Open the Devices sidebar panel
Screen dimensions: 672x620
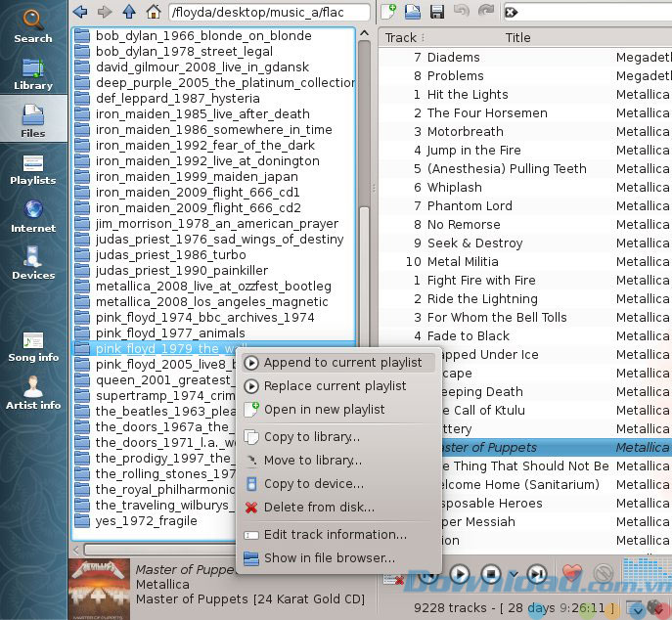(32, 262)
